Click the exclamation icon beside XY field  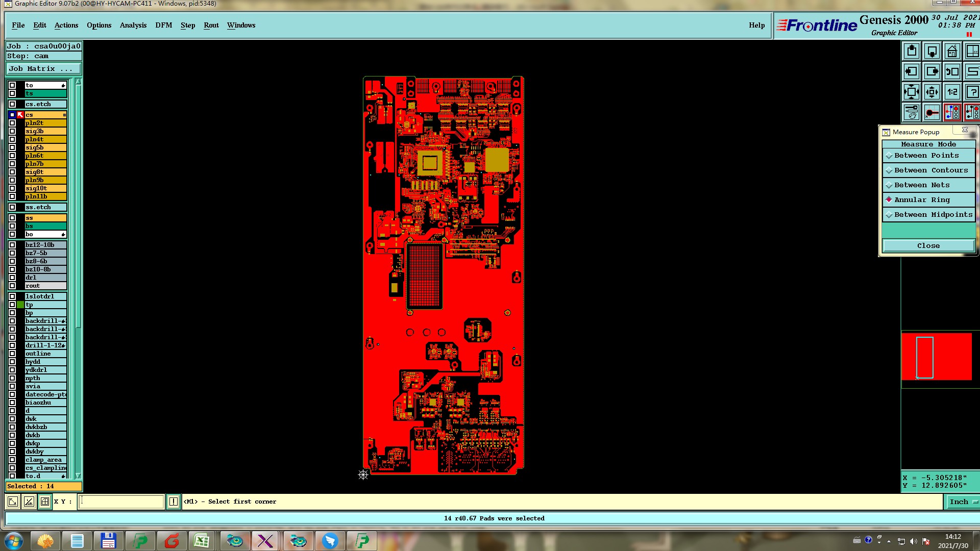point(174,502)
